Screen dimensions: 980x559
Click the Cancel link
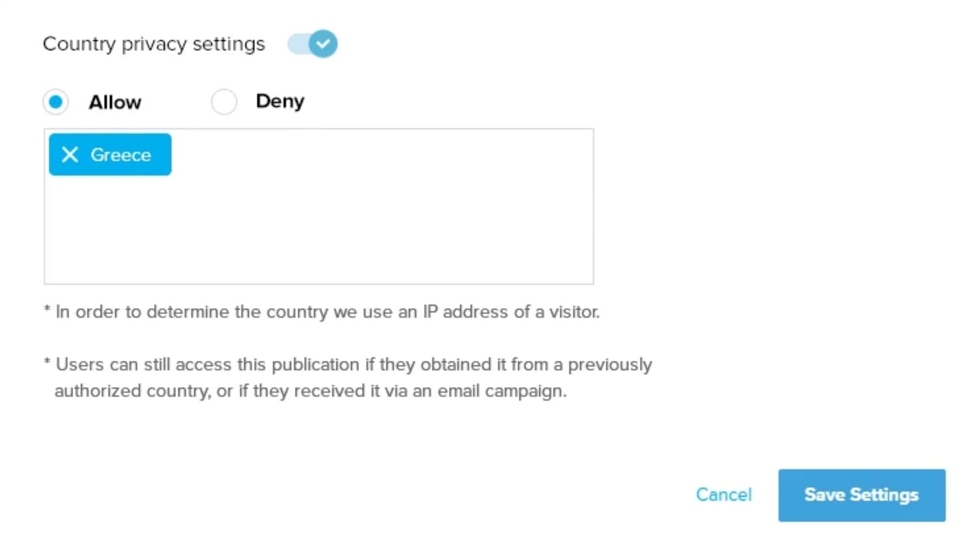point(723,495)
